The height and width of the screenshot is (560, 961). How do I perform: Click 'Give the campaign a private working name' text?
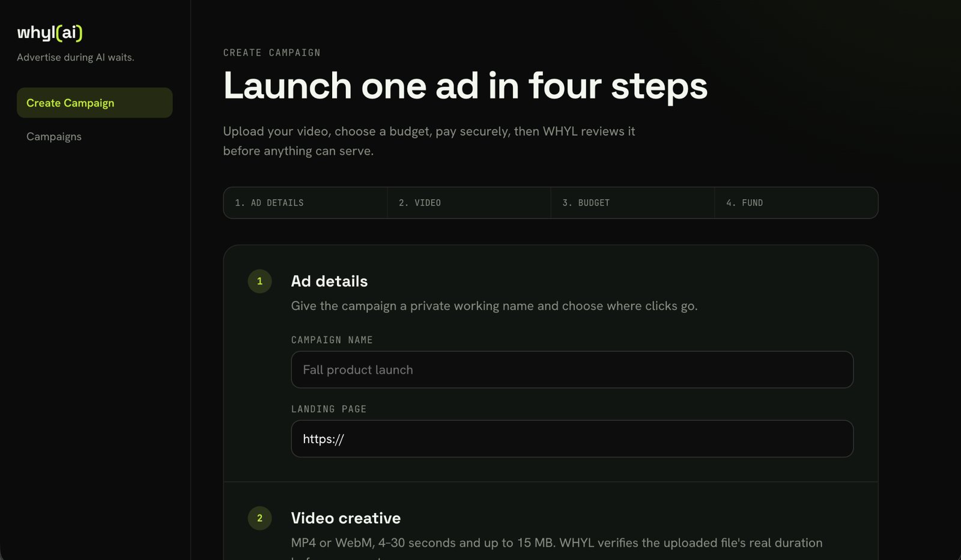tap(494, 306)
